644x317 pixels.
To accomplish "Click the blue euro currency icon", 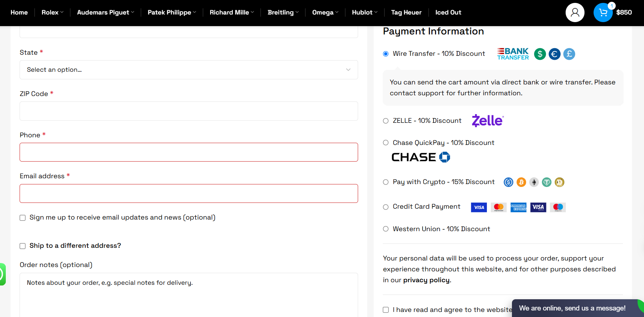I will tap(554, 54).
